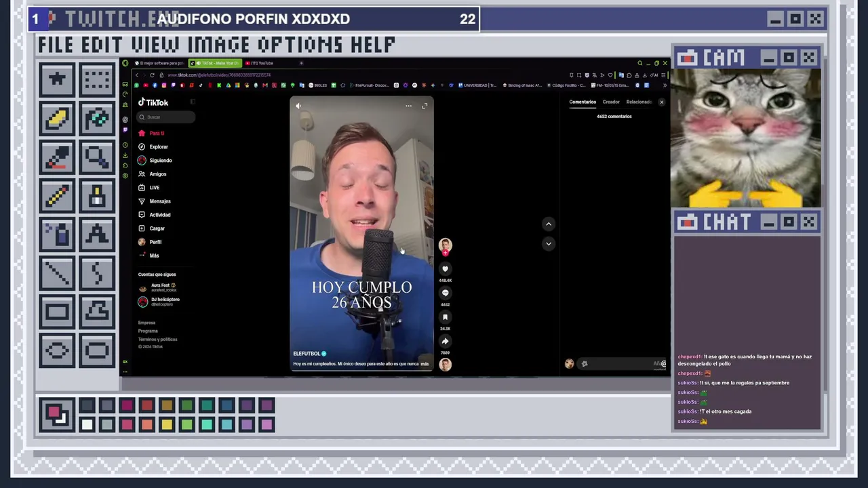Choose the rounded rectangle tool
Screen dimensions: 868x488
[x=98, y=351]
